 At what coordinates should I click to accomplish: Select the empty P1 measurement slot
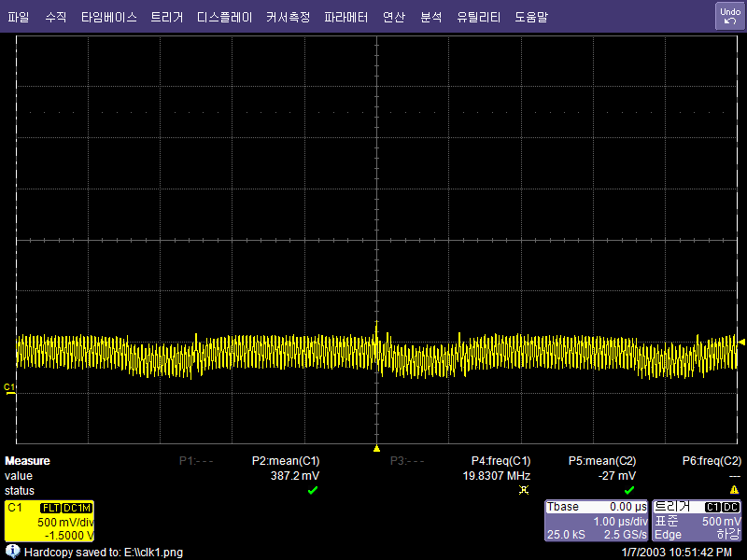pyautogui.click(x=197, y=460)
